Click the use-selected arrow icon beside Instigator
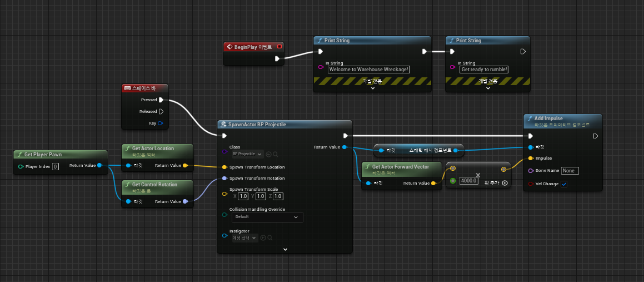The height and width of the screenshot is (282, 644). pos(263,238)
